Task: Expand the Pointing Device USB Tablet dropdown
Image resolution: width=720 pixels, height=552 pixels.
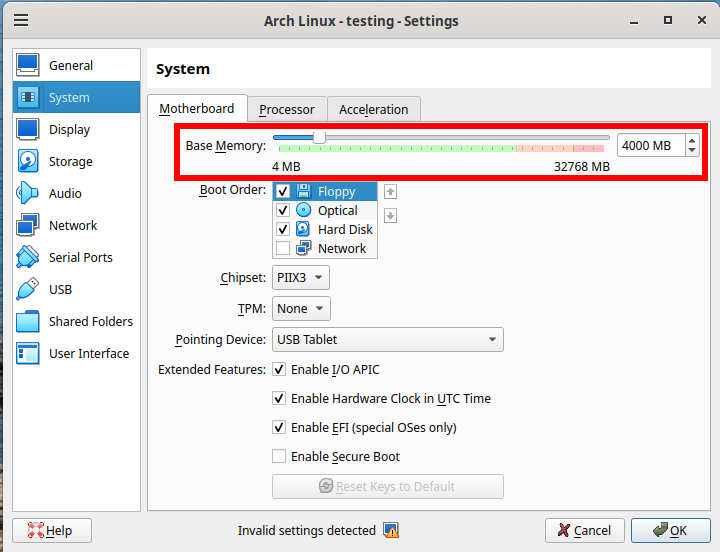Action: coord(387,340)
